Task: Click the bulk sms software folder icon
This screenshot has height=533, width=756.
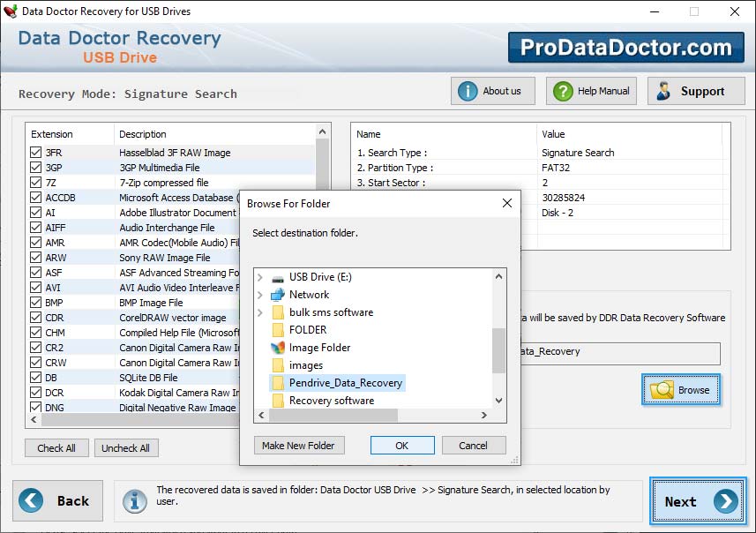Action: [278, 312]
